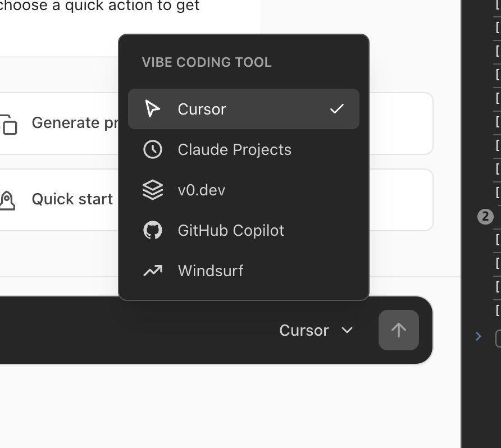Select GitHub Copilot from the menu
This screenshot has width=501, height=448.
(231, 230)
